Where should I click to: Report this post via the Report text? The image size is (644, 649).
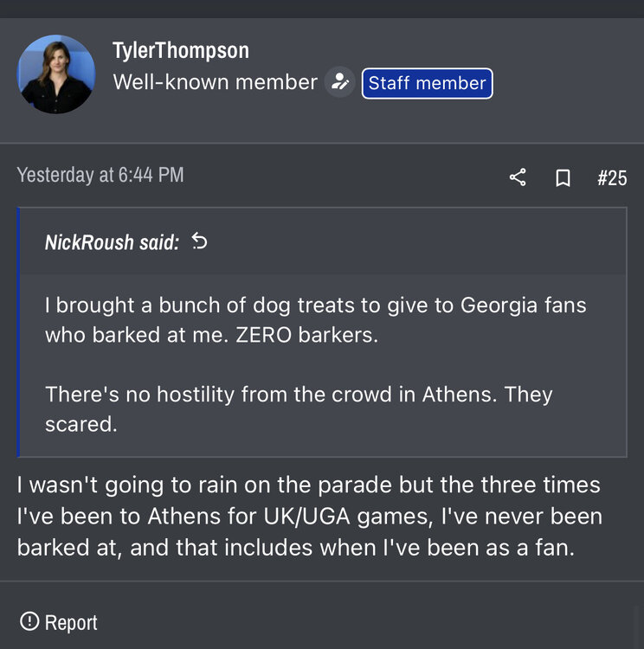71,622
